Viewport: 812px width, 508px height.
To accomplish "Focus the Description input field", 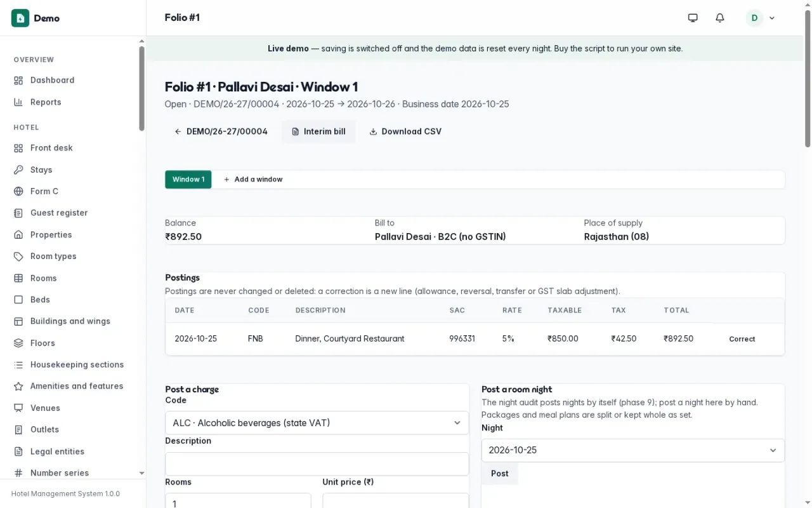I will point(317,464).
